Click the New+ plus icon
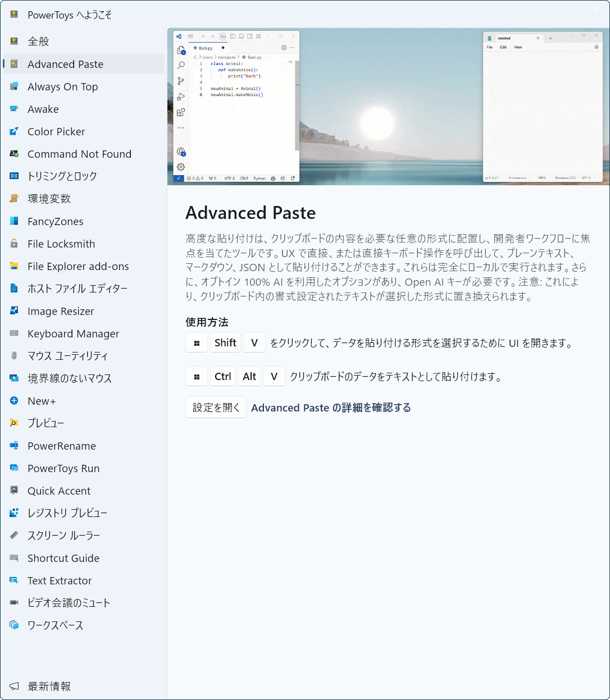 pyautogui.click(x=14, y=401)
